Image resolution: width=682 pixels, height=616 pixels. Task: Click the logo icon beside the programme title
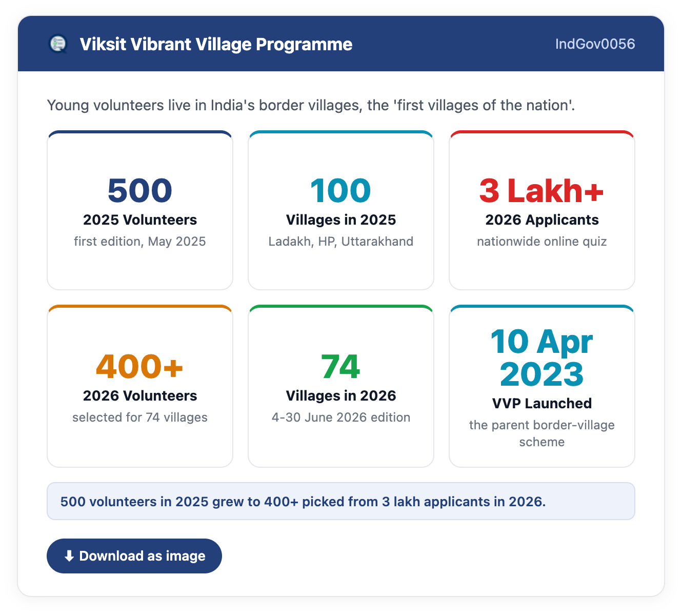click(58, 44)
